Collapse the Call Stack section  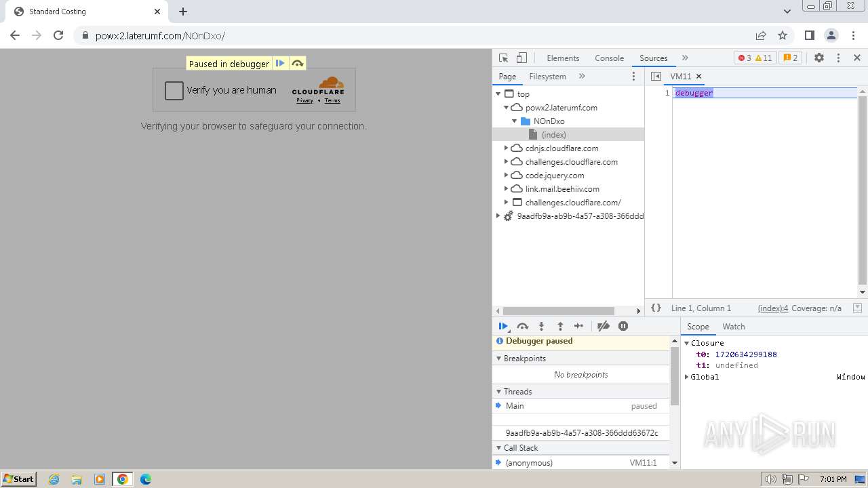[x=581, y=448]
